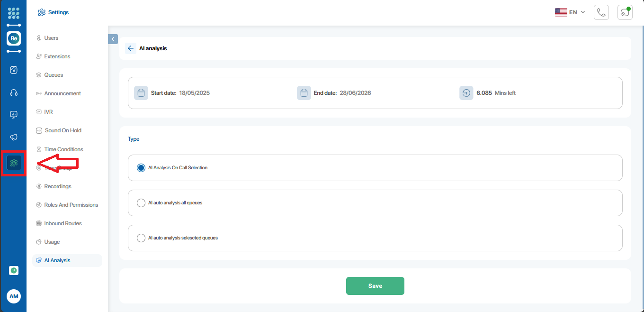
Task: Select AI auto analysis all queues option
Action: pos(141,203)
